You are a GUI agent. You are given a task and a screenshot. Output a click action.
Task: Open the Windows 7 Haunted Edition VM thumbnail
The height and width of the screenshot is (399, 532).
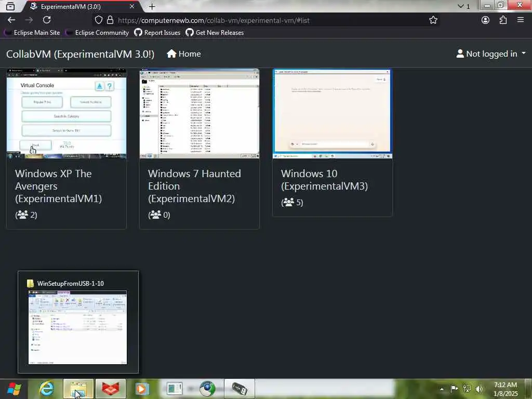click(199, 114)
